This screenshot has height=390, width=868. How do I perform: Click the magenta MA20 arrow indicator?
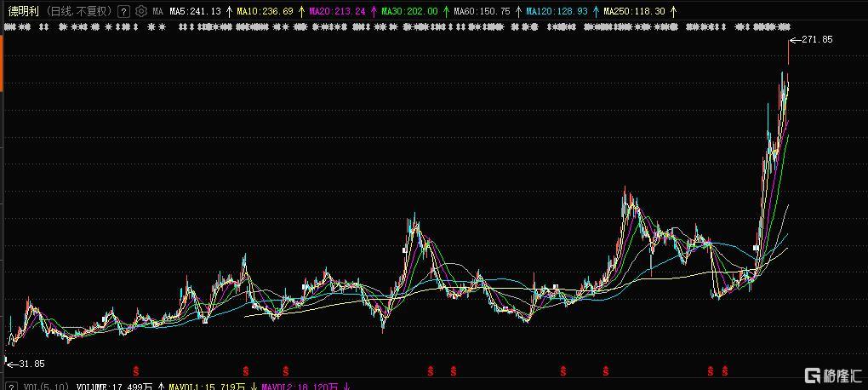pyautogui.click(x=374, y=11)
